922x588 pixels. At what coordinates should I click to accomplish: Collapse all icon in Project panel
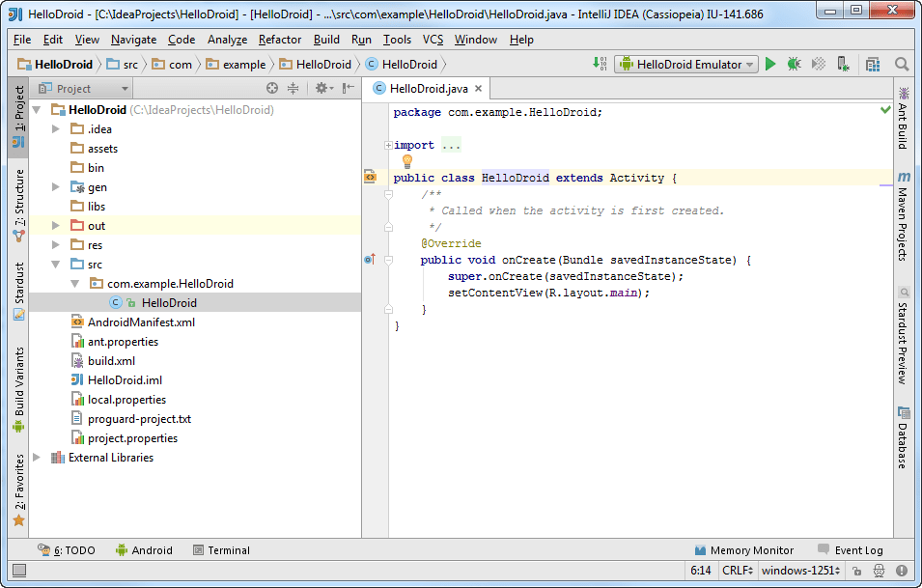(x=293, y=89)
